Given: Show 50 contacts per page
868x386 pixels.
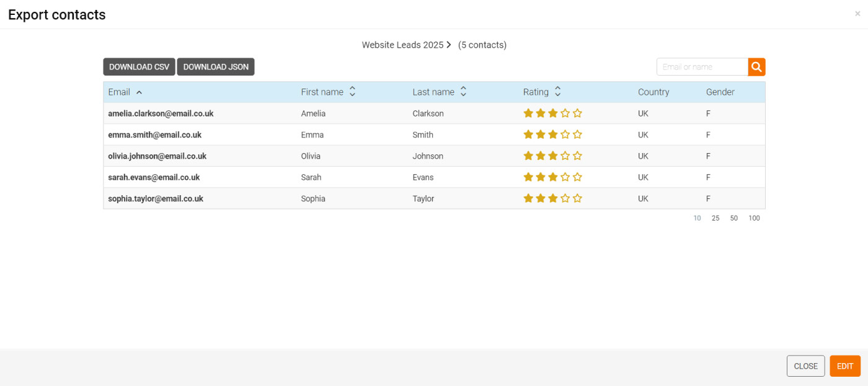Looking at the screenshot, I should 733,218.
